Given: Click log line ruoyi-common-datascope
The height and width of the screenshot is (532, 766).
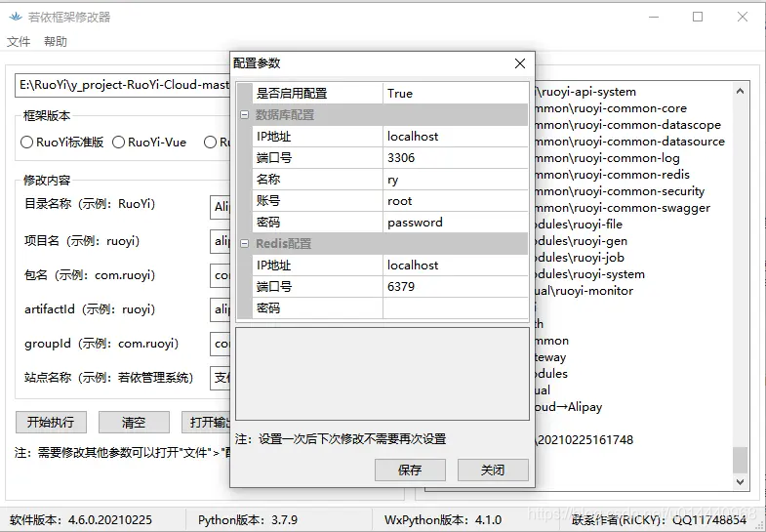Looking at the screenshot, I should [x=628, y=125].
